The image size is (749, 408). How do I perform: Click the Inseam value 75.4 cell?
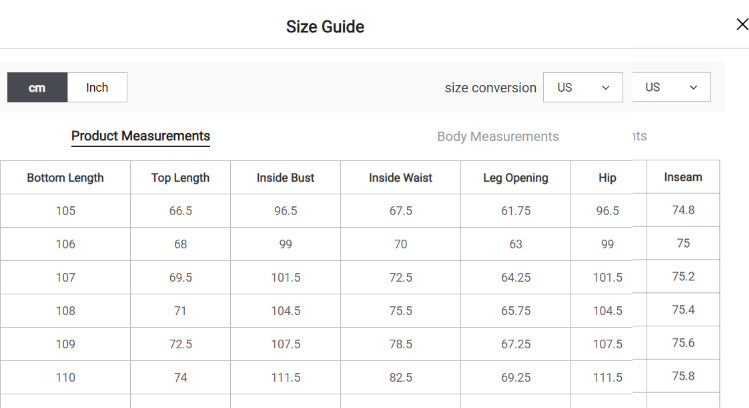[x=683, y=310]
